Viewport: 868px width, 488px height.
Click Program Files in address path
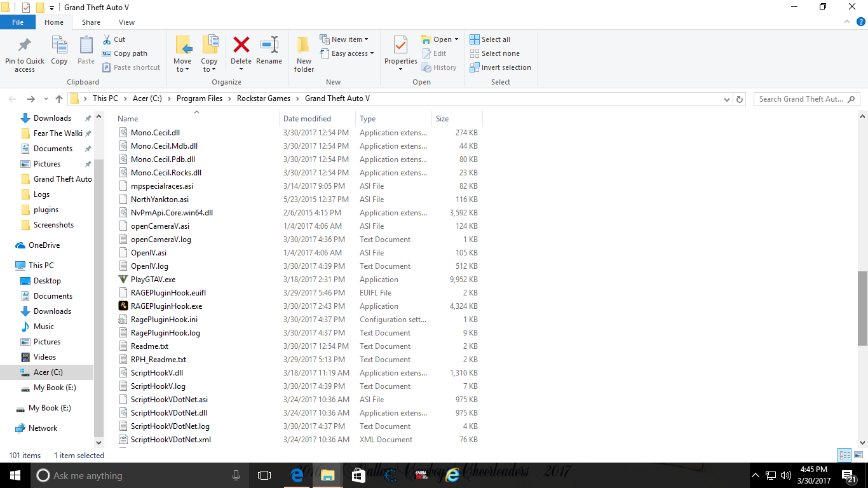(x=200, y=98)
